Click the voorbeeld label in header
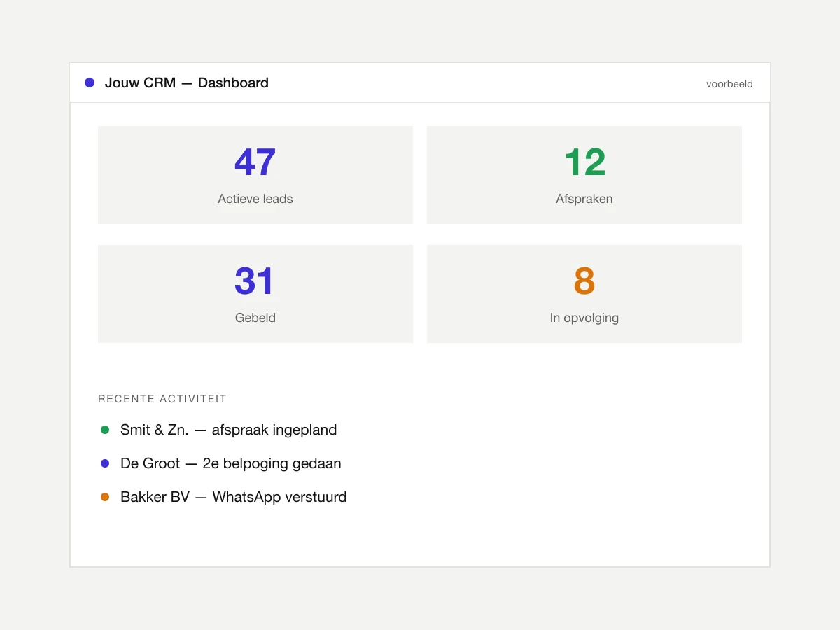 [729, 84]
